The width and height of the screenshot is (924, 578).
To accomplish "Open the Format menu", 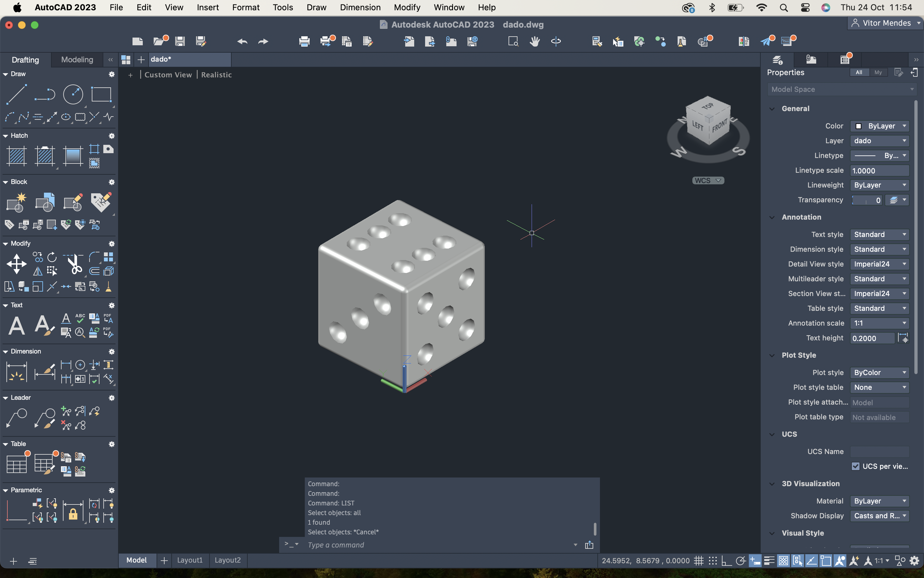I will coord(245,7).
